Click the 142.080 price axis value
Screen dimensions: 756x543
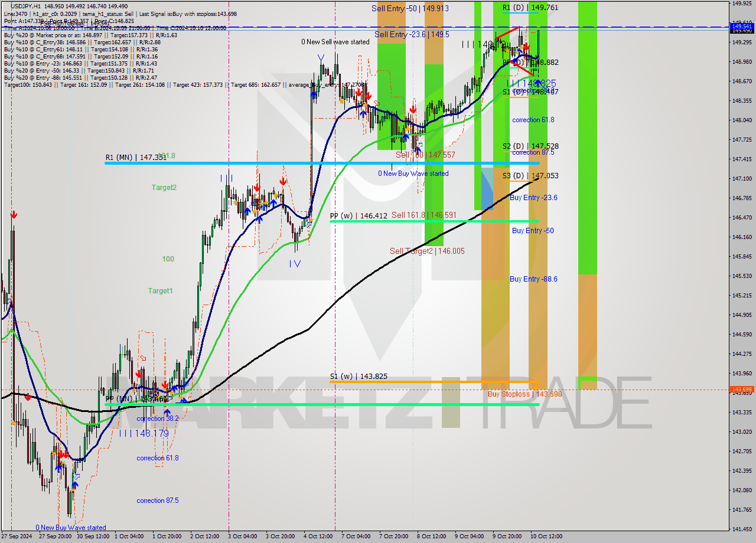tap(742, 490)
